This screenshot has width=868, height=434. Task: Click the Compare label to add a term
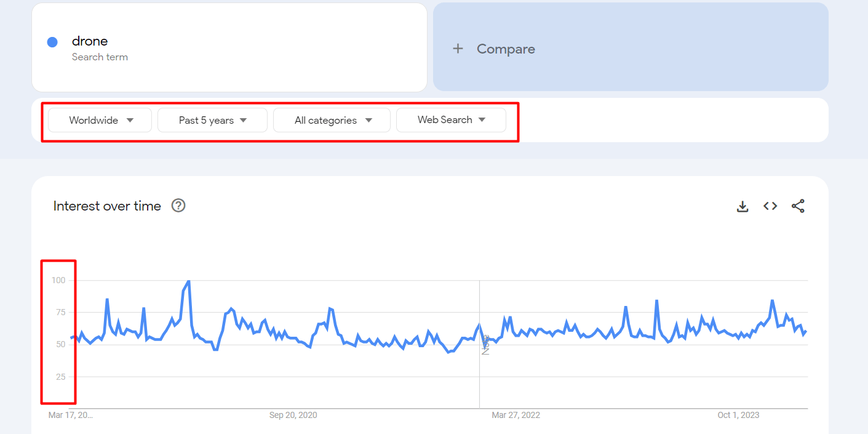(506, 49)
